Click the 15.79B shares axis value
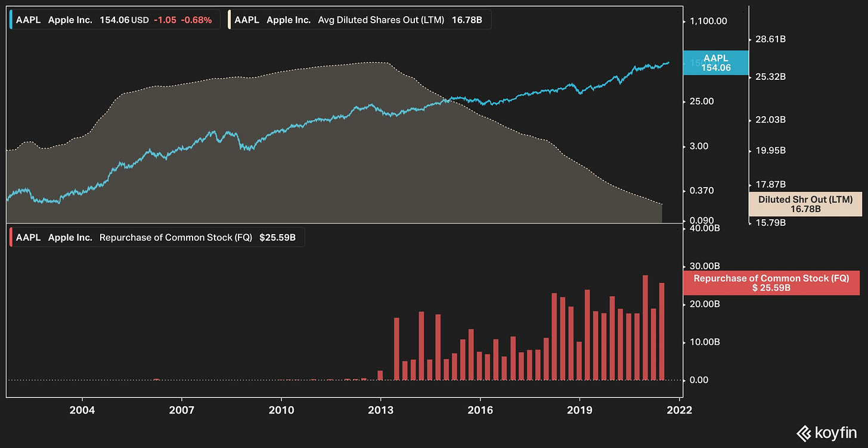This screenshot has width=868, height=448. (x=770, y=223)
